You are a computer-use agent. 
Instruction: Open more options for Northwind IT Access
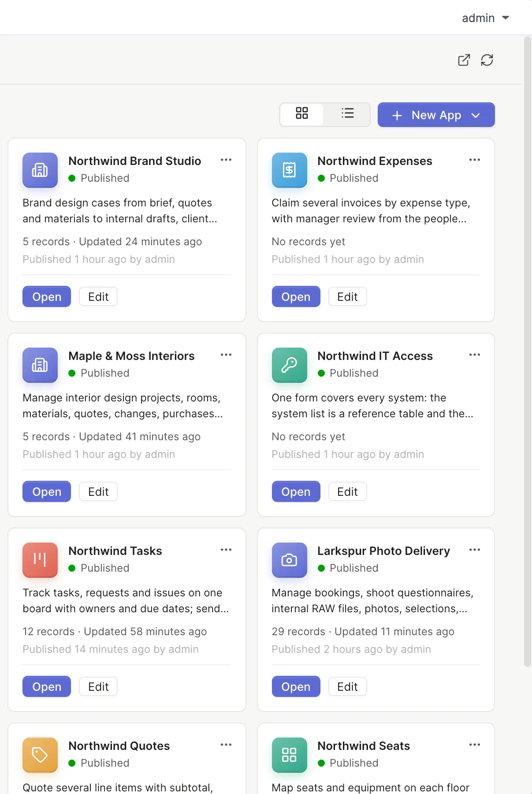coord(475,355)
